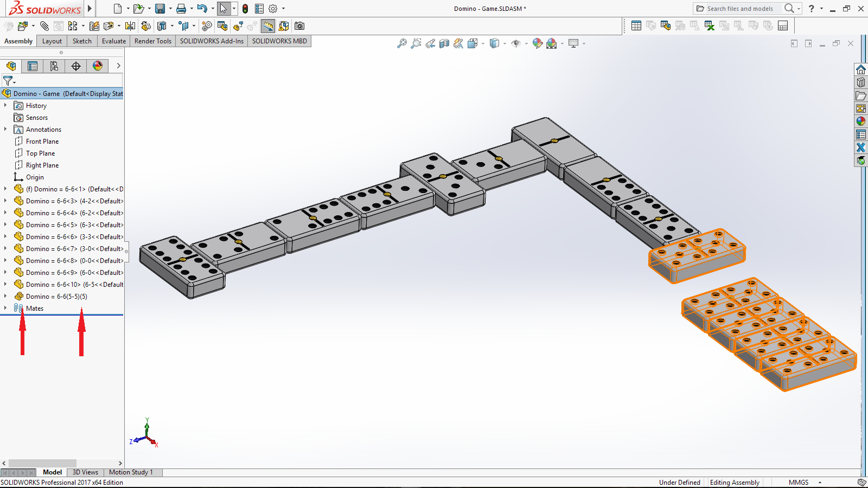Open the Options gear dropdown arrow
Viewport: 868px width, 488px height.
click(283, 9)
